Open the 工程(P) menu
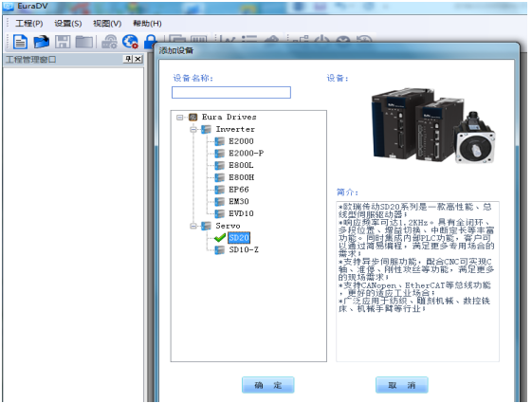532x403 pixels. [28, 24]
